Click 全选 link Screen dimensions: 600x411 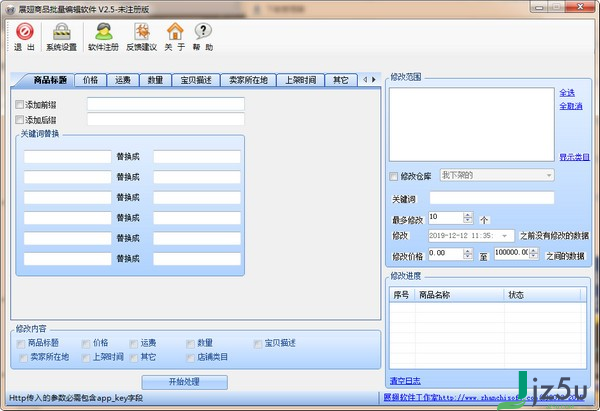567,93
